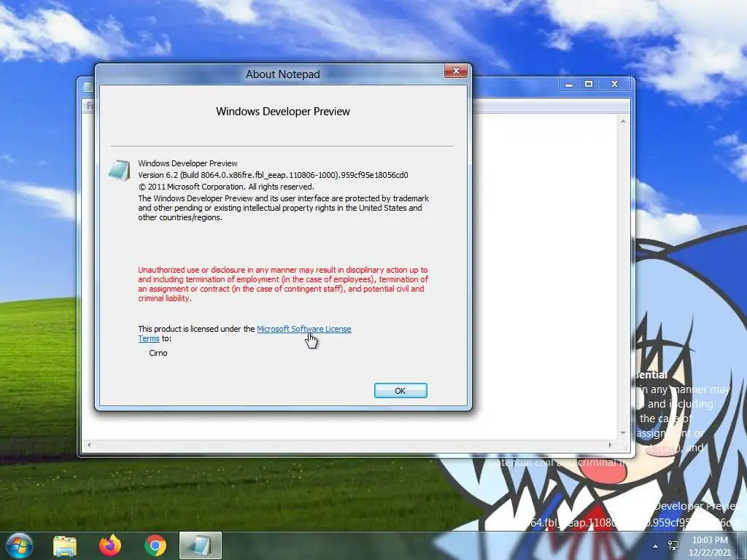Screen dimensions: 747x560
Task: Select the Notepad taskbar button
Action: click(200, 545)
